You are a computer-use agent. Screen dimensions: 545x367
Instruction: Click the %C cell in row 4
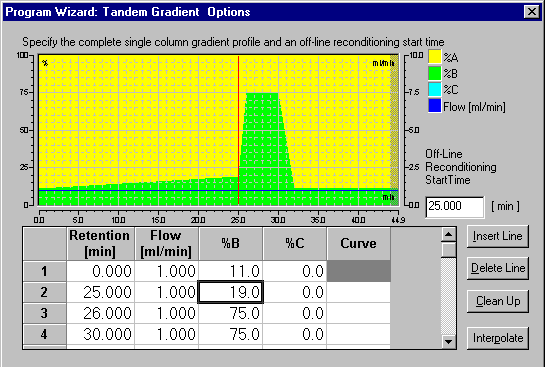295,334
